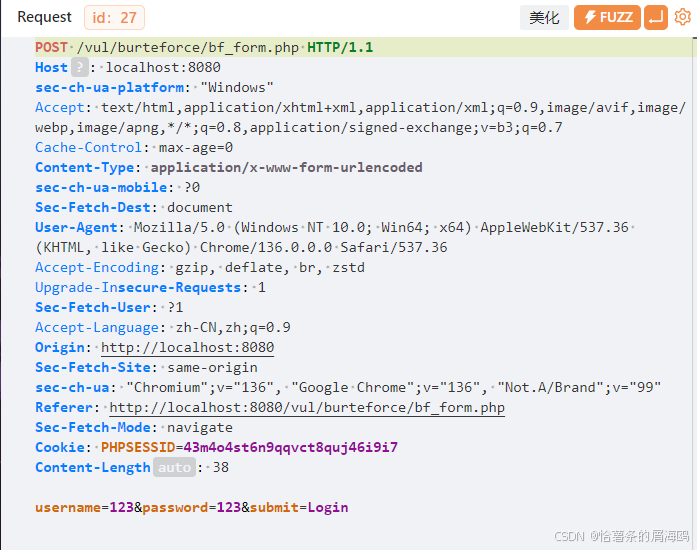697x550 pixels.
Task: Click the Accept header name
Action: click(60, 107)
